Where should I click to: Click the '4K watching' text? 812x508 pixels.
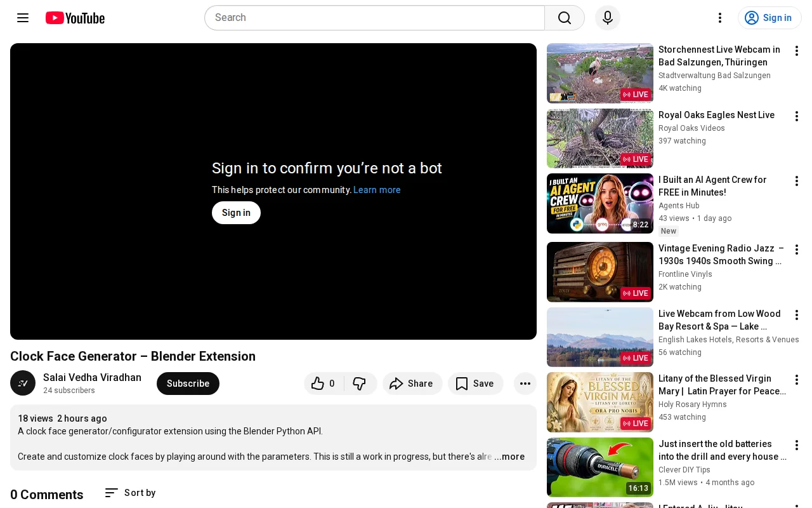point(680,88)
